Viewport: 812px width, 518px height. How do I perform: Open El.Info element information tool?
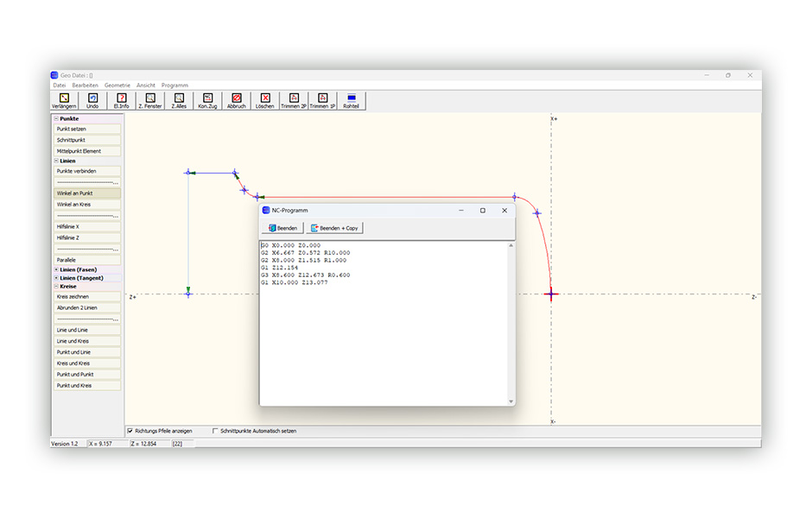coord(122,100)
